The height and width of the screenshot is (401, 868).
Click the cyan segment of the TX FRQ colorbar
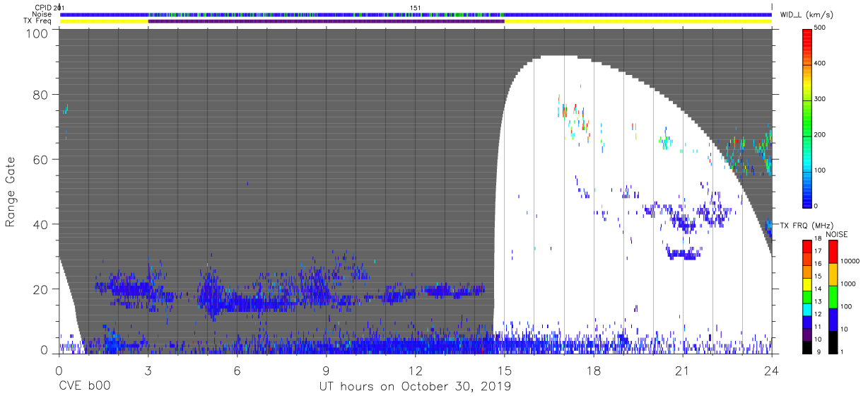(808, 309)
